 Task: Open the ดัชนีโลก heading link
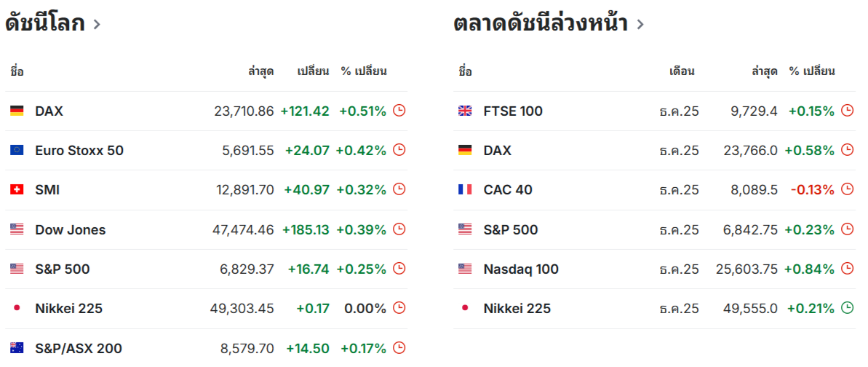pyautogui.click(x=44, y=23)
